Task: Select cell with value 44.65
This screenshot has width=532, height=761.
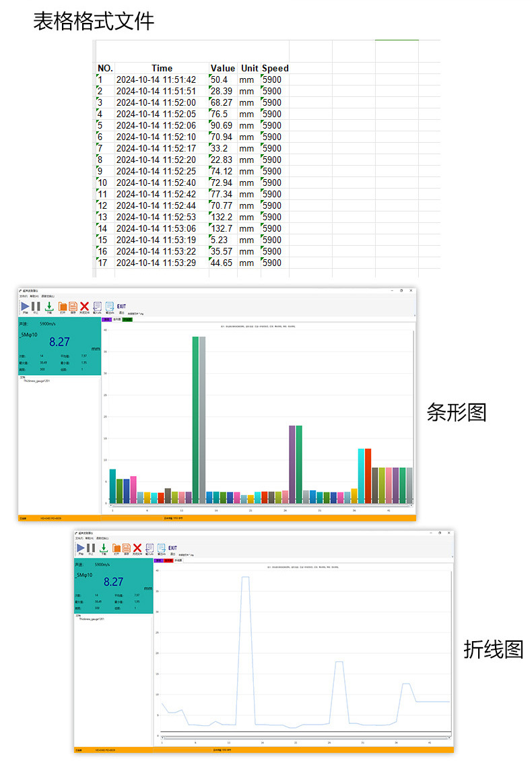Action: (x=223, y=263)
